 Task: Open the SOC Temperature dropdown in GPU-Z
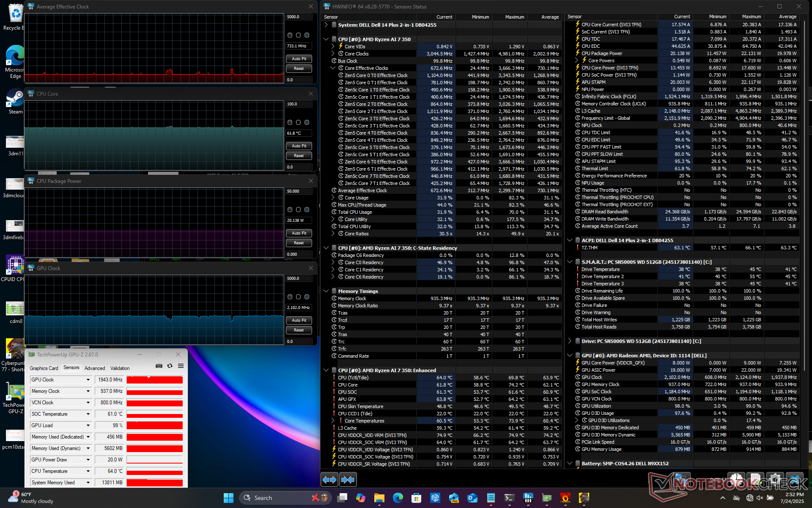[88, 414]
